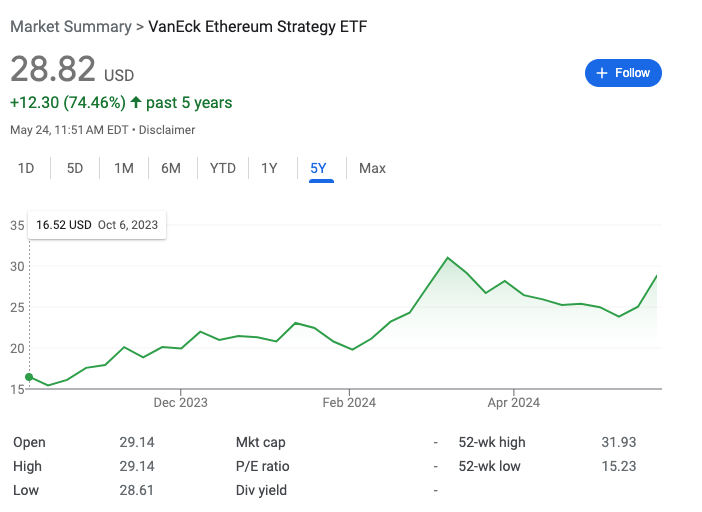
Task: Select the 5D time range tab
Action: [x=75, y=168]
